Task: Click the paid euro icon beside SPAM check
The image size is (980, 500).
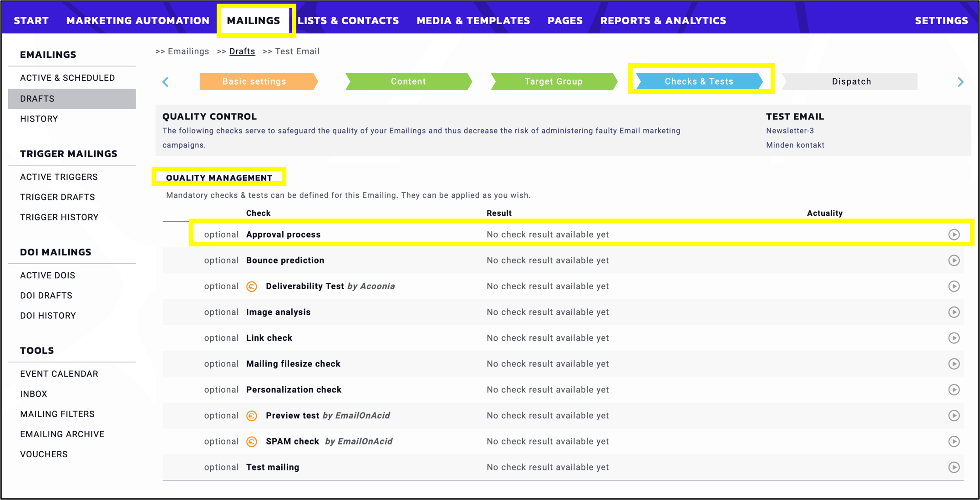Action: point(252,442)
